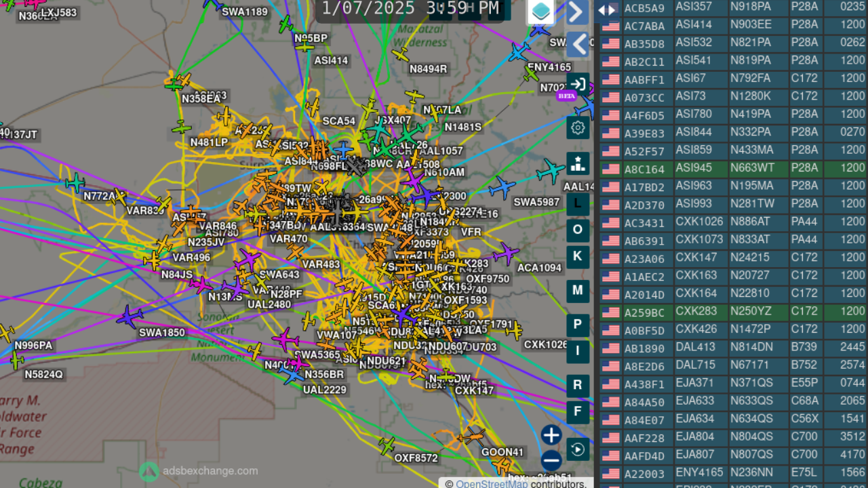
Task: Click squawk 0270 in ASI844 row
Action: pyautogui.click(x=852, y=132)
